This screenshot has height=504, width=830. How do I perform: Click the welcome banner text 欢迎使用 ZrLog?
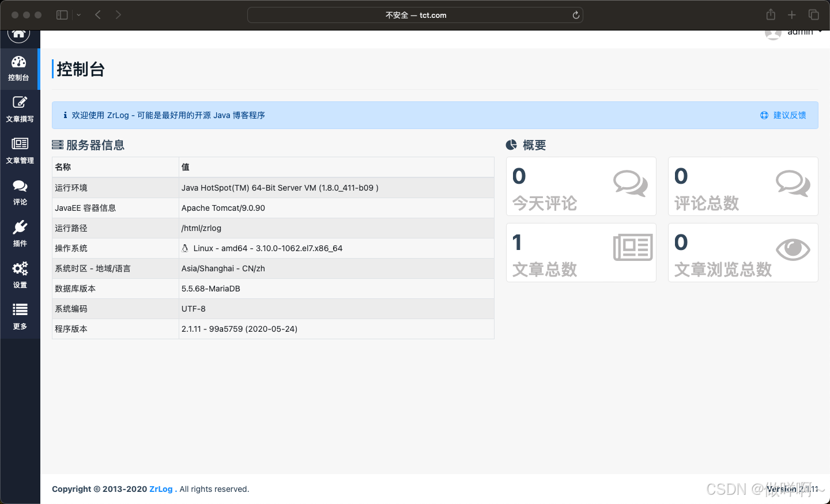click(x=168, y=115)
